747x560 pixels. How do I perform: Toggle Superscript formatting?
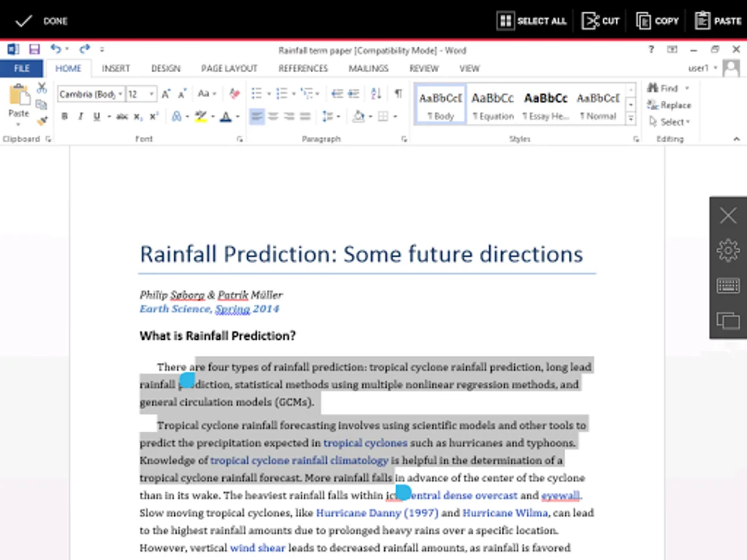coord(154,116)
